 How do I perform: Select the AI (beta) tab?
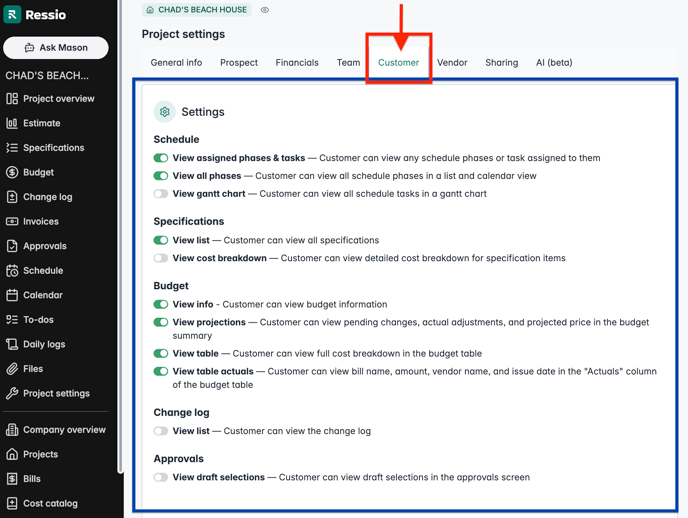coord(554,63)
